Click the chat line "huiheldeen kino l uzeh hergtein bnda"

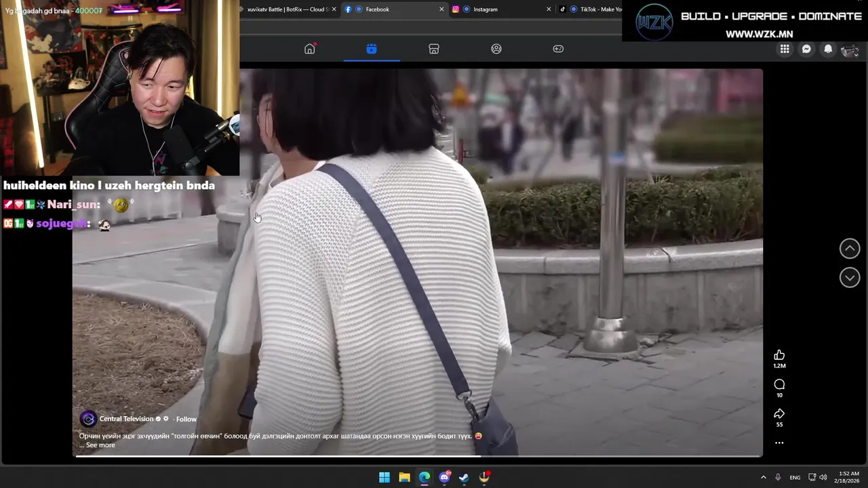tap(109, 186)
